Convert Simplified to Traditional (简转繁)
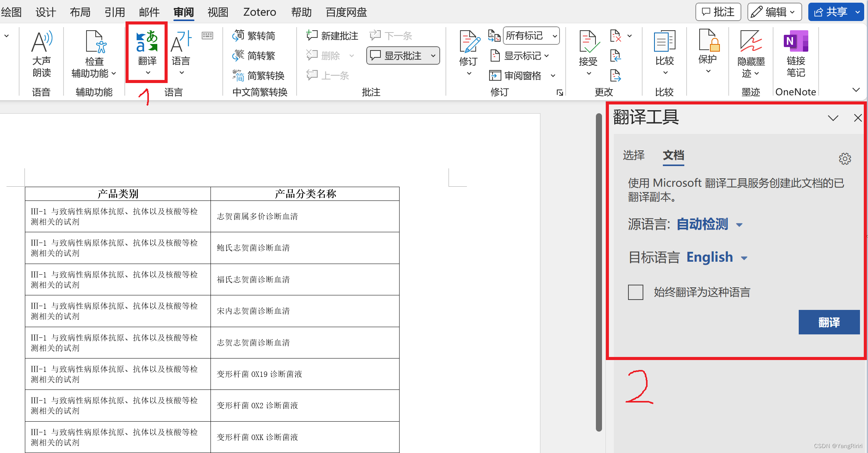This screenshot has height=453, width=868. pos(254,55)
